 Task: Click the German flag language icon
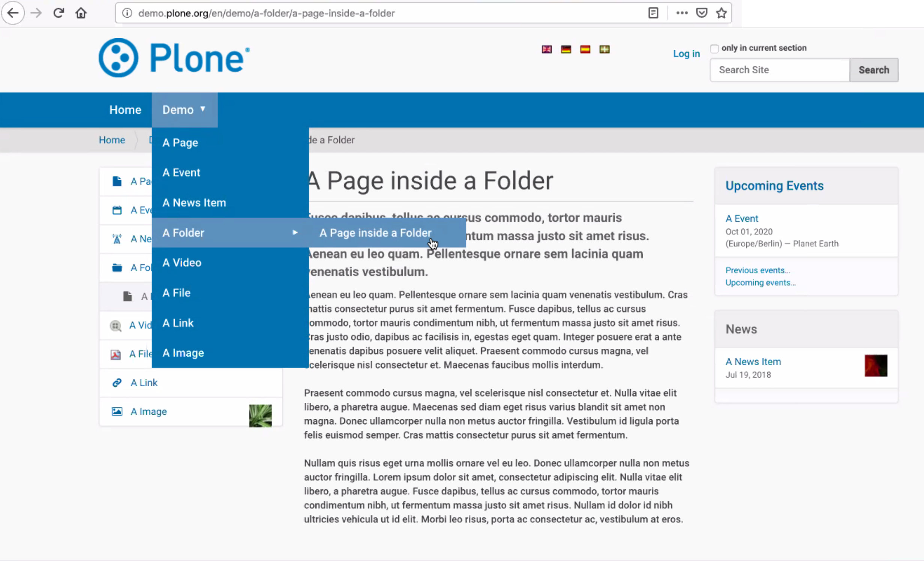[565, 49]
